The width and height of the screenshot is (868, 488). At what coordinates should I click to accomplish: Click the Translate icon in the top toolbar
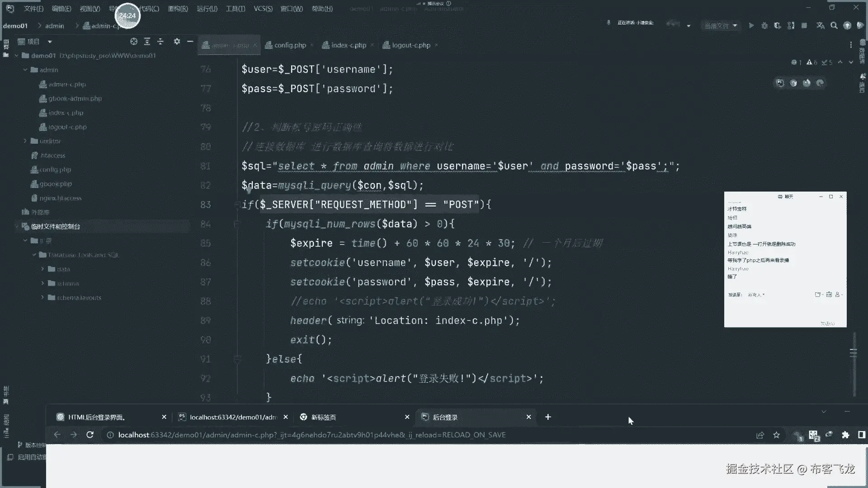[820, 26]
